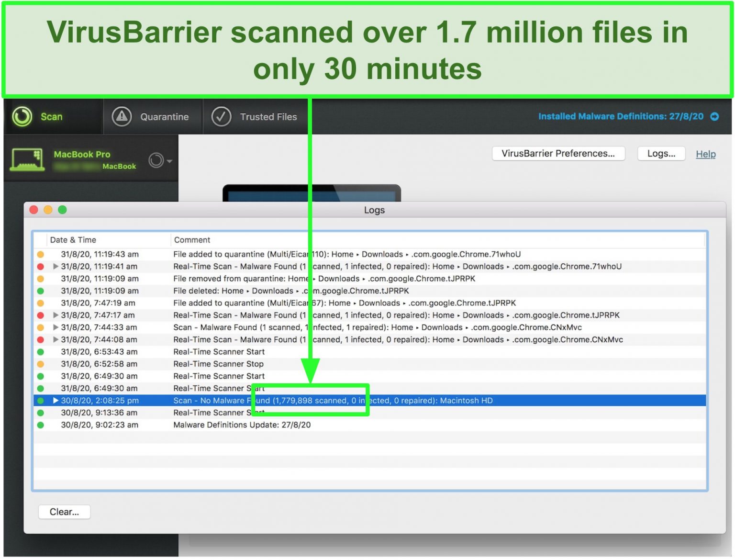The height and width of the screenshot is (560, 735).
Task: Open the Trusted Files tab
Action: (256, 117)
